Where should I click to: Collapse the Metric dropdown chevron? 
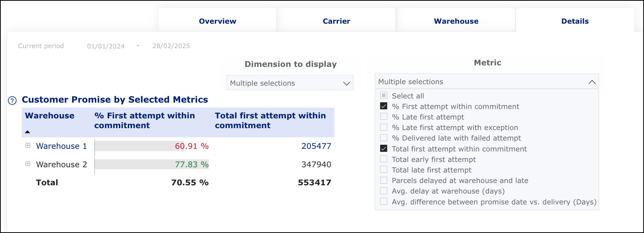[x=592, y=82]
